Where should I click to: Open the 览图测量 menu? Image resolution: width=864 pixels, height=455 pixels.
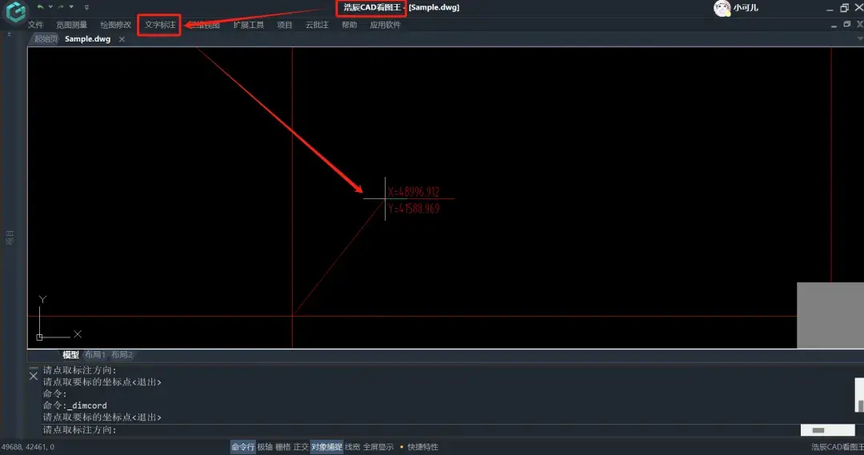[72, 25]
